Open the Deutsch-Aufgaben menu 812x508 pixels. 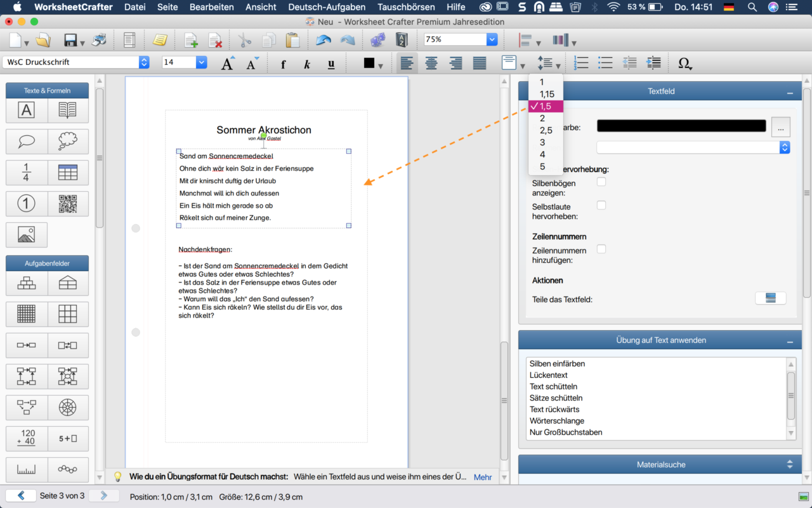(x=327, y=7)
